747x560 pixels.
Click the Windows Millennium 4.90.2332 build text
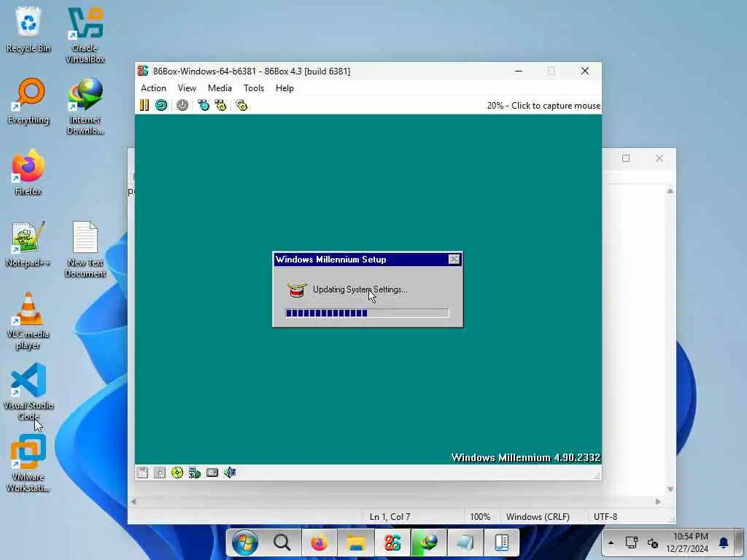[525, 458]
